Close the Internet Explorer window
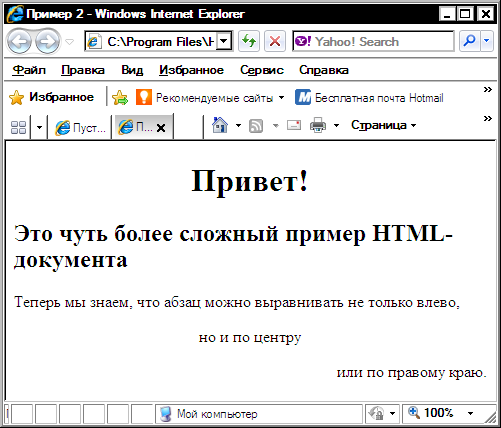The height and width of the screenshot is (428, 501). point(485,14)
